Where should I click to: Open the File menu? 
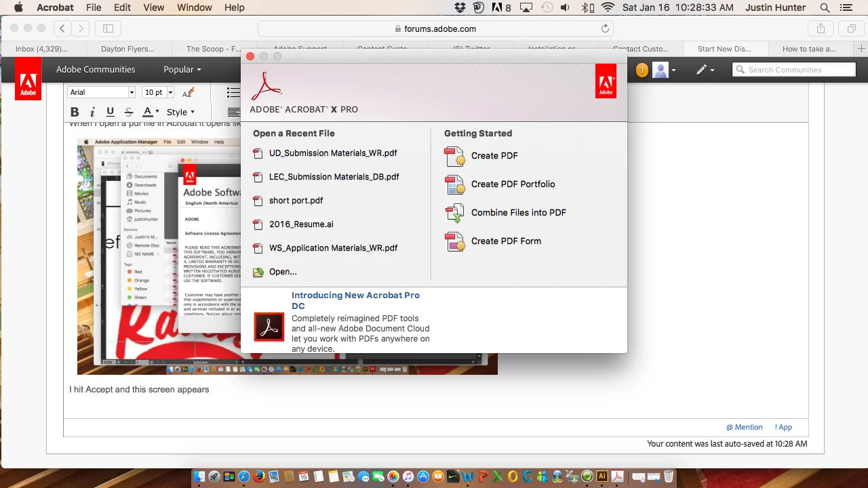[94, 7]
